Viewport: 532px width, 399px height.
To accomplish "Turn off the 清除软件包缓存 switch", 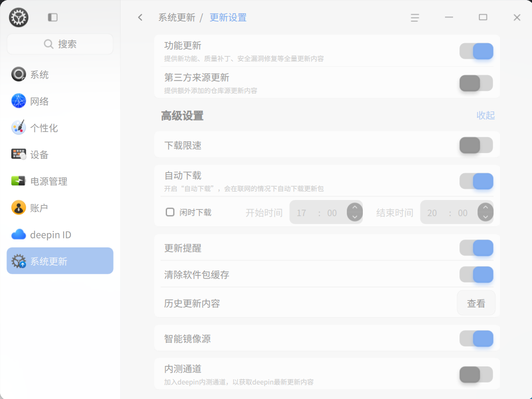I will pos(476,275).
